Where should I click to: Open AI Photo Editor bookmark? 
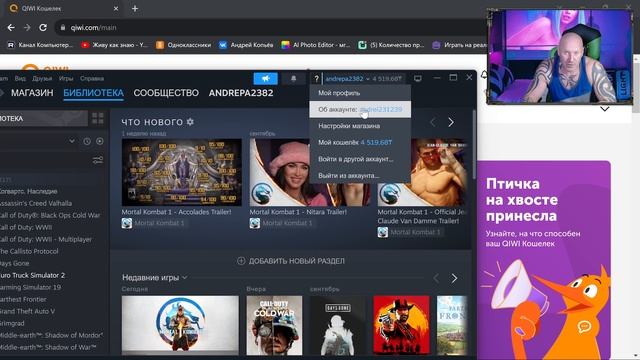click(x=316, y=45)
